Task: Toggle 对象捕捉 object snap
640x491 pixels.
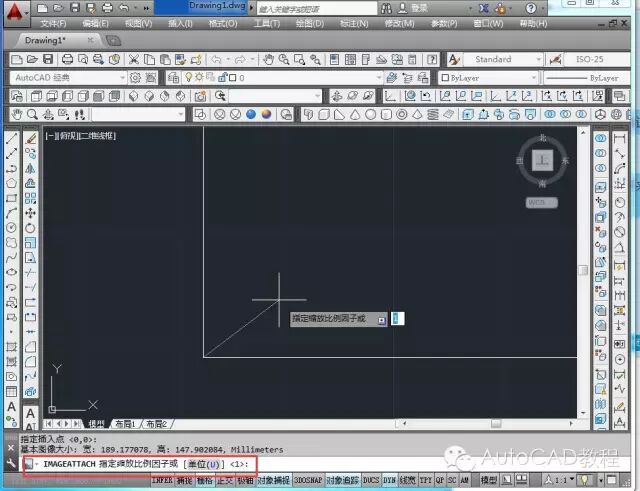Action: point(273,480)
